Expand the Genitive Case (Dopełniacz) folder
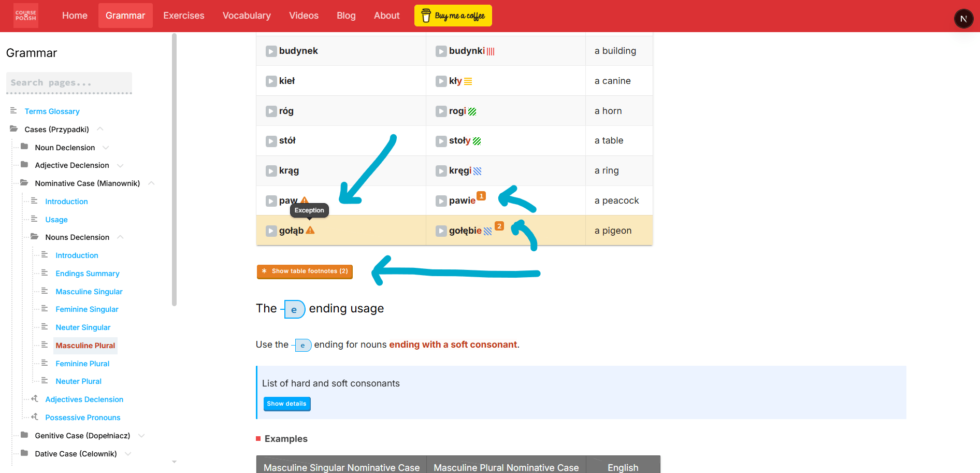980x473 pixels. (x=141, y=436)
